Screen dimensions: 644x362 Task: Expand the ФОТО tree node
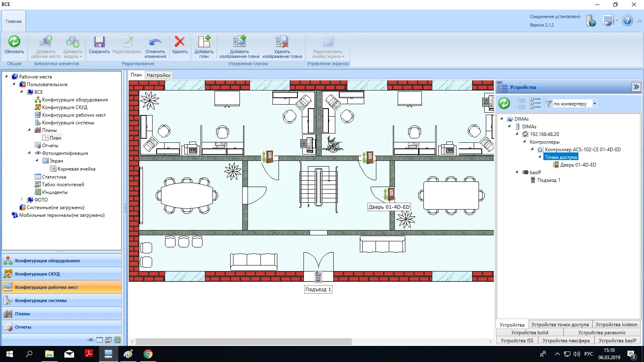22,200
